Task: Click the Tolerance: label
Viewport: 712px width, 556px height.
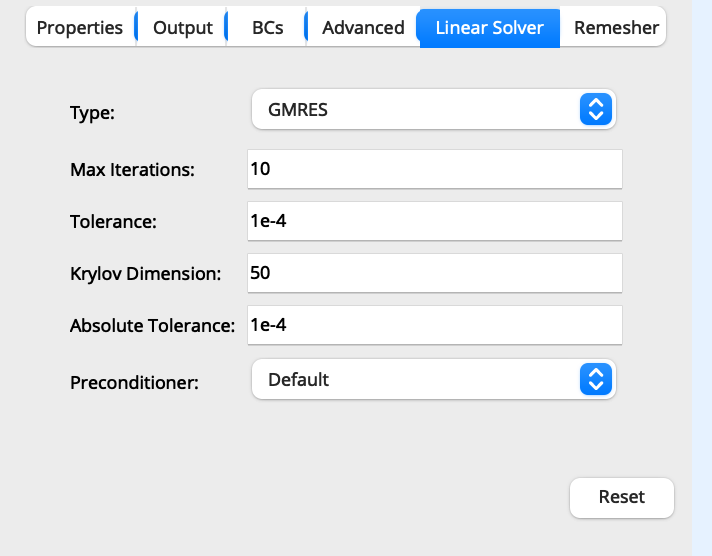Action: pos(113,222)
